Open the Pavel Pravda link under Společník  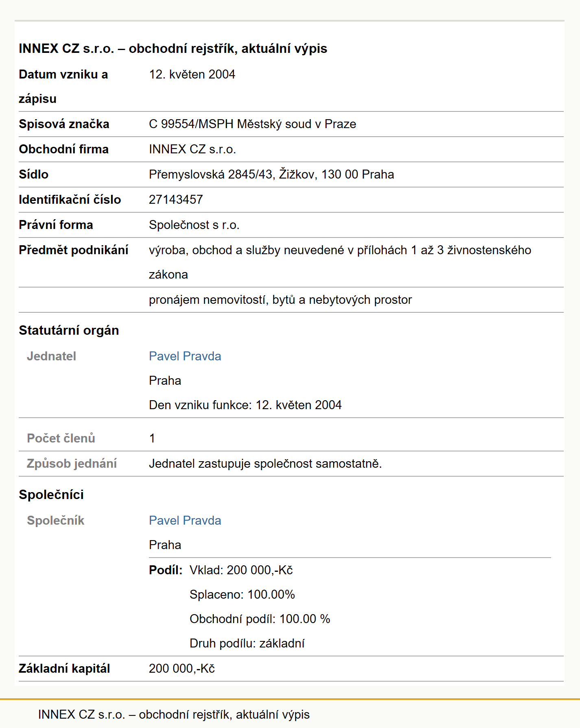[185, 521]
